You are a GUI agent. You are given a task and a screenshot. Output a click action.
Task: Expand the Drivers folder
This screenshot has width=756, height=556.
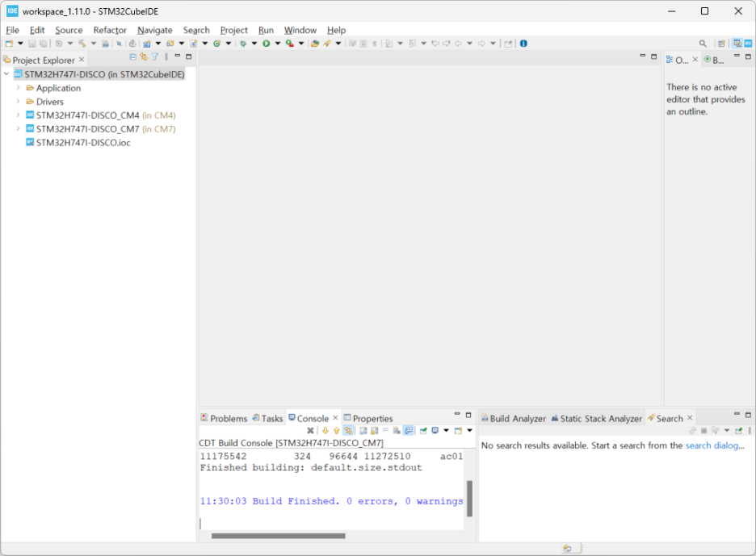tap(18, 101)
